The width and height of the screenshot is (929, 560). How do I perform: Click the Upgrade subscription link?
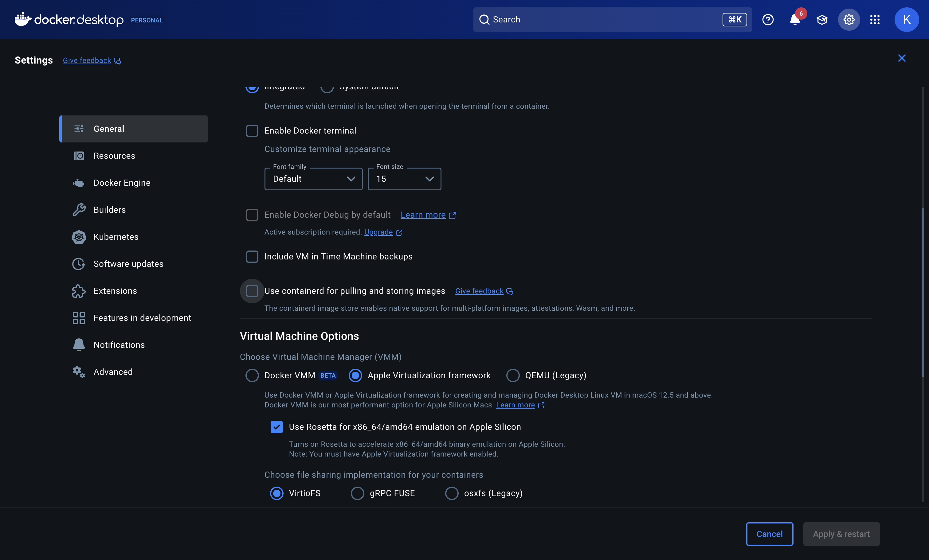pyautogui.click(x=378, y=232)
